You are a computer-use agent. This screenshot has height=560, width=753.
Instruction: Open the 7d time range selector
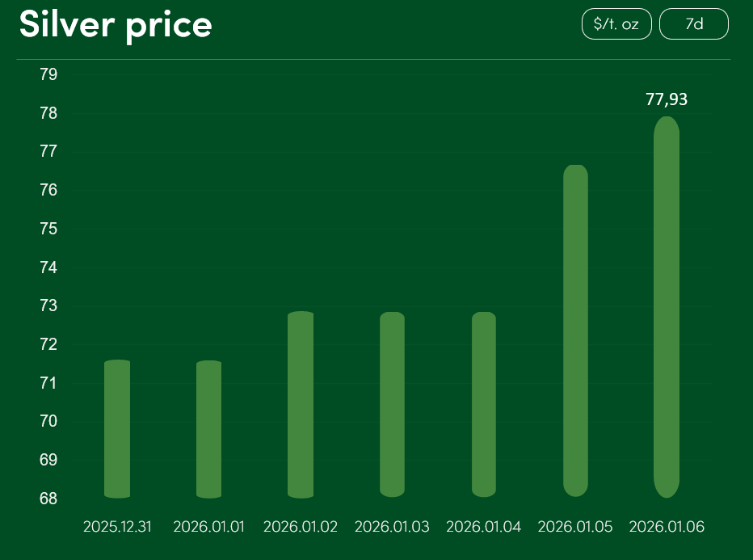point(693,24)
